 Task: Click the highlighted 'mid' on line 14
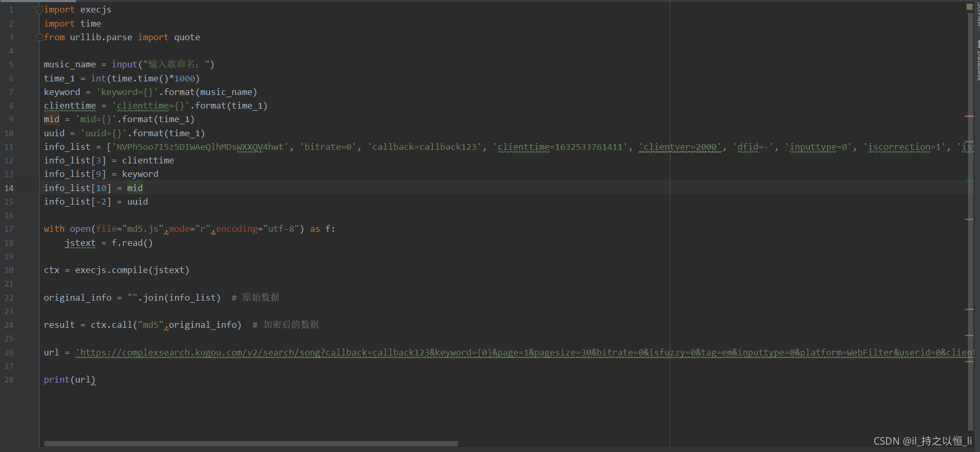(135, 188)
